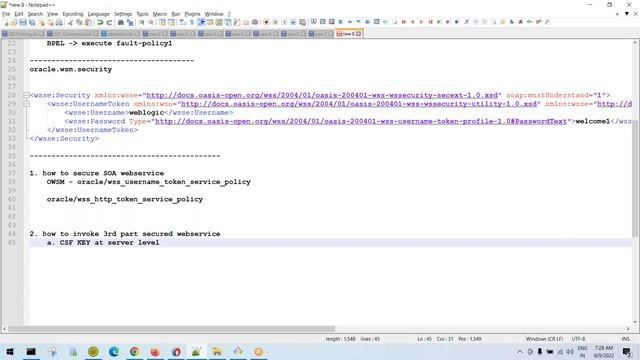Image resolution: width=640 pixels, height=360 pixels.
Task: Click the 'length : 1,548' status entry
Action: 340,339
